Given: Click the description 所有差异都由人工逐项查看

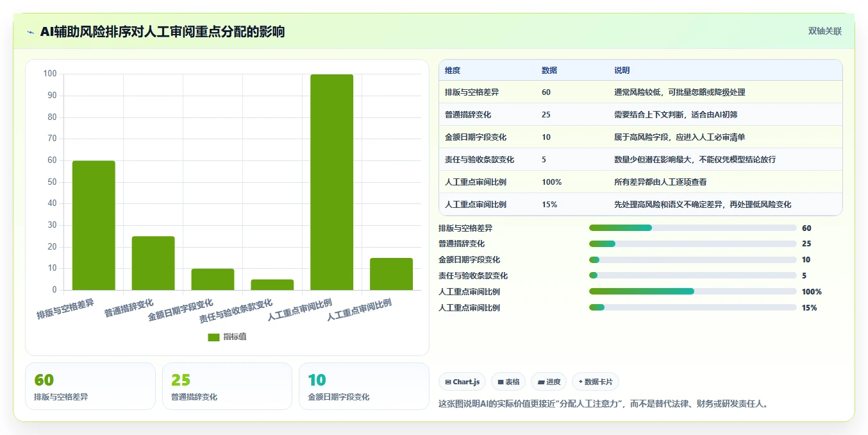Looking at the screenshot, I should (x=660, y=182).
